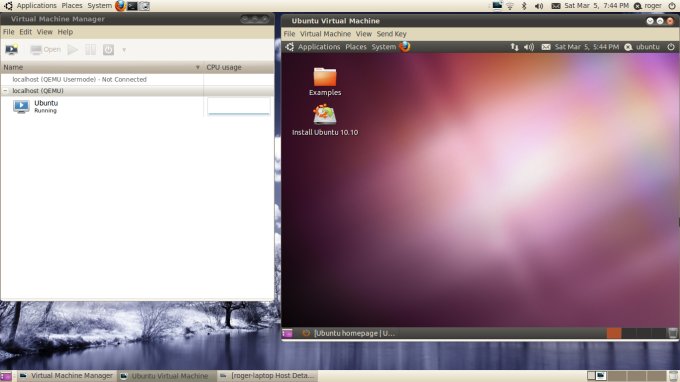
Task: Open Help menu in Virtual Machine Manager
Action: coord(65,32)
